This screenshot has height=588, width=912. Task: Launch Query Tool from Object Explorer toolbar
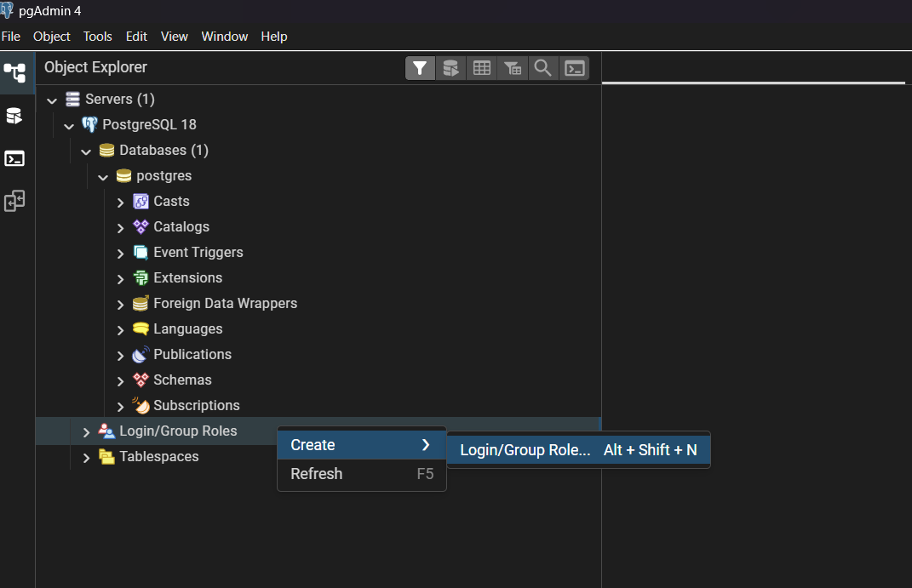450,68
